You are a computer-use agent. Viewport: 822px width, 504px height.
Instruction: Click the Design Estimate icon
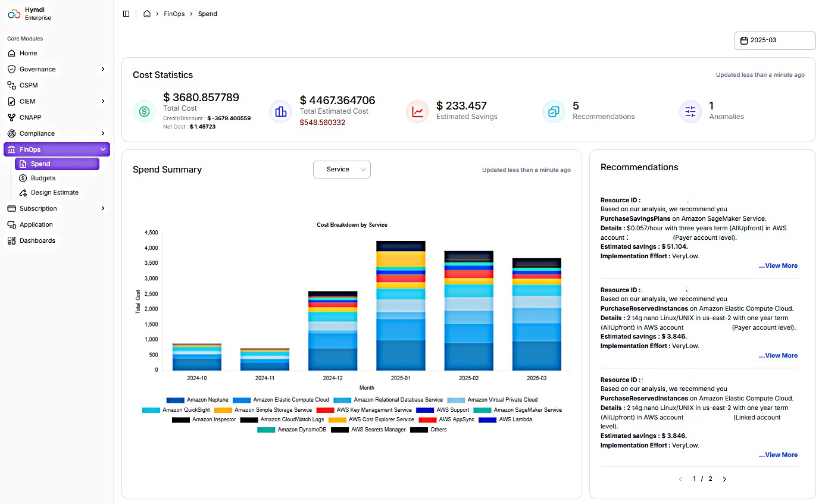(x=23, y=192)
